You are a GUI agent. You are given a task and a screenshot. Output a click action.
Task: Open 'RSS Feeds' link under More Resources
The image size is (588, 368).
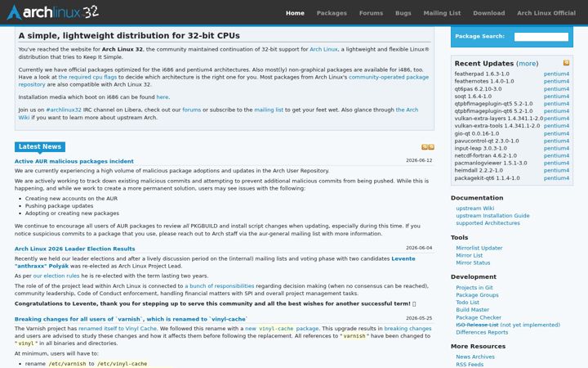(x=470, y=364)
